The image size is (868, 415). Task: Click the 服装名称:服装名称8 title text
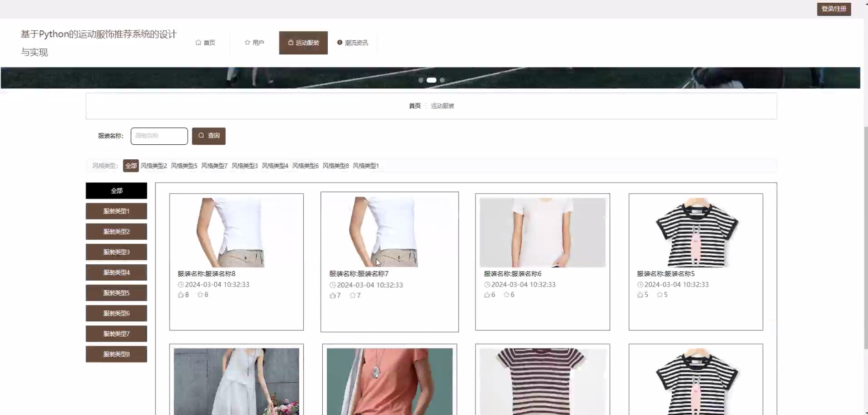[x=206, y=274]
